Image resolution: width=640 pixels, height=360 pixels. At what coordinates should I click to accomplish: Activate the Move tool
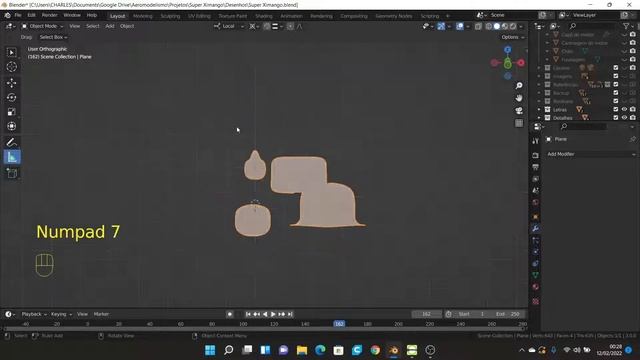pyautogui.click(x=11, y=83)
